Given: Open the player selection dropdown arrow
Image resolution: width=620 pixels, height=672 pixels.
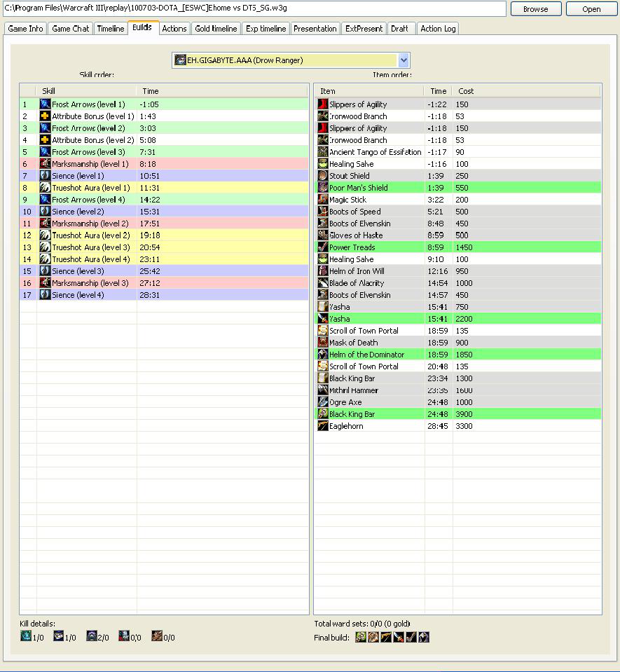Looking at the screenshot, I should pyautogui.click(x=404, y=60).
